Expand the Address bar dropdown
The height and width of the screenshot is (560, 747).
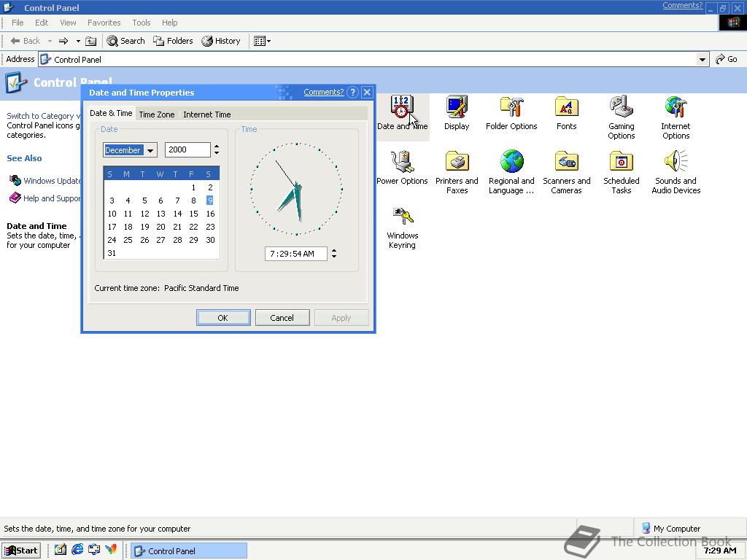point(702,60)
